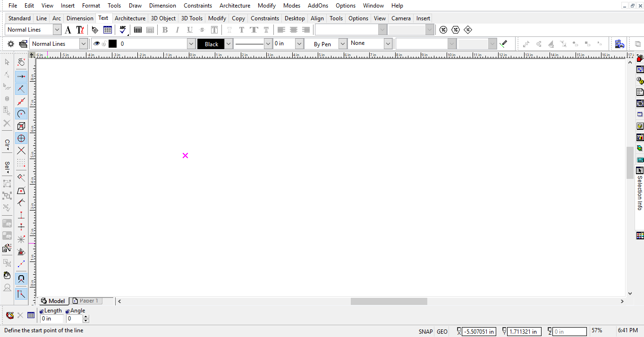Click the Black pen color box
This screenshot has height=337, width=644.
[x=211, y=44]
